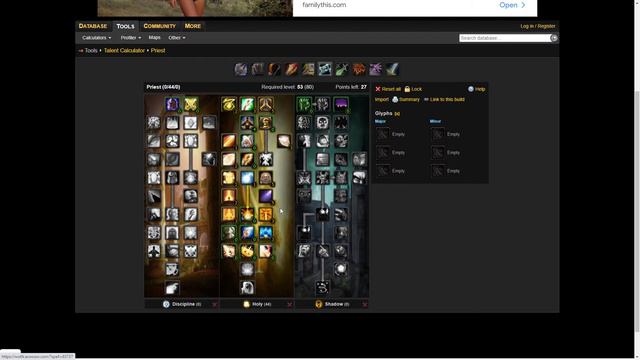Click the Tools breadcrumb link

pyautogui.click(x=91, y=51)
